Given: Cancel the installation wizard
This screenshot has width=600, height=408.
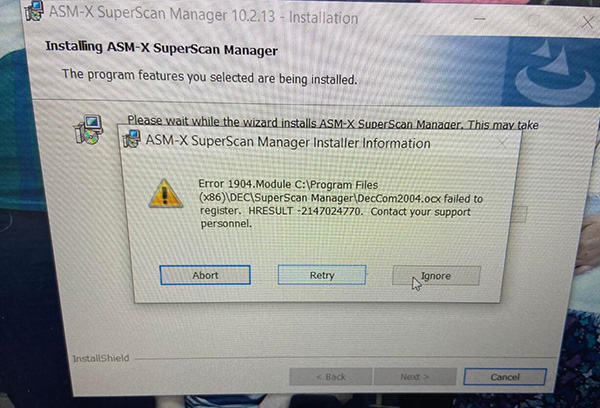Looking at the screenshot, I should 505,377.
